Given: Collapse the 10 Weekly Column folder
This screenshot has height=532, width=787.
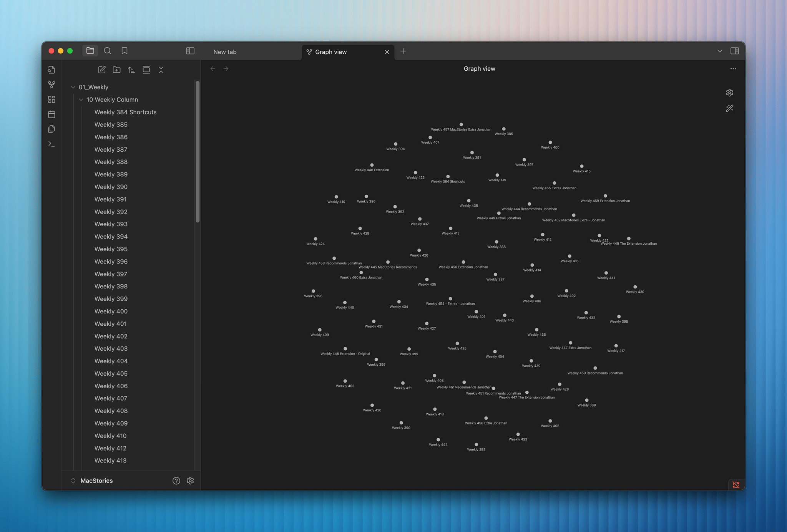Looking at the screenshot, I should [x=81, y=99].
